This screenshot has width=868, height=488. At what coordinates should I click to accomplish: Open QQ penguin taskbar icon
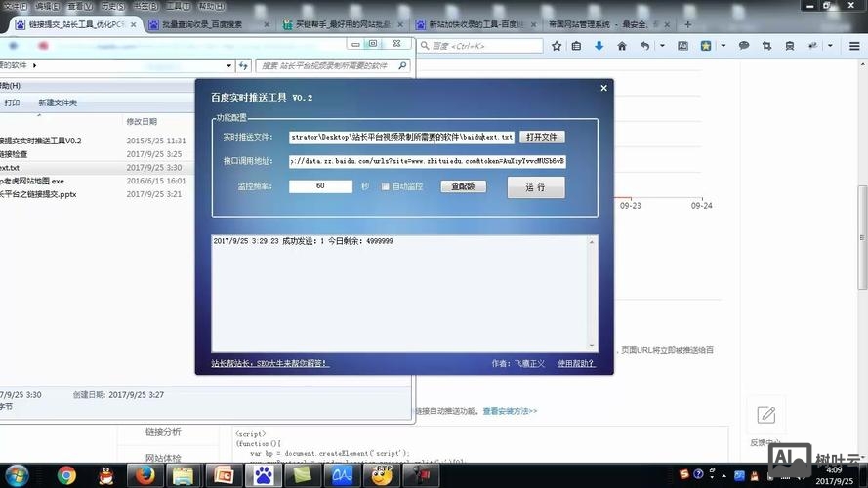[106, 476]
